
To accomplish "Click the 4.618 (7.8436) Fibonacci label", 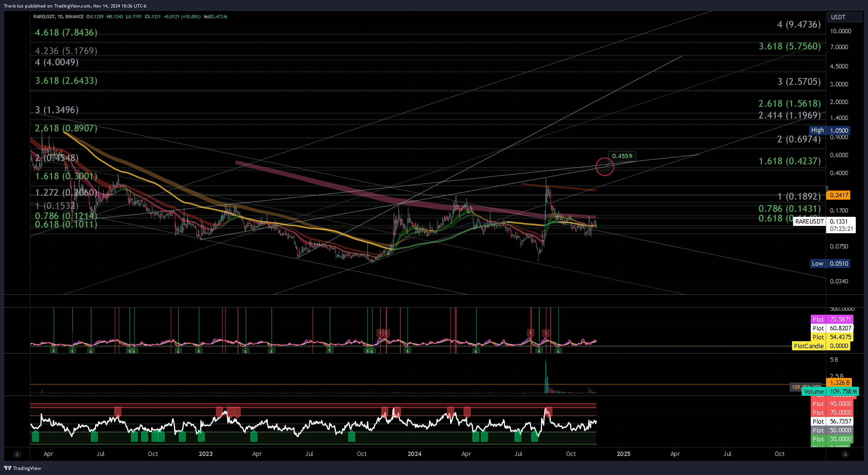I will point(66,32).
